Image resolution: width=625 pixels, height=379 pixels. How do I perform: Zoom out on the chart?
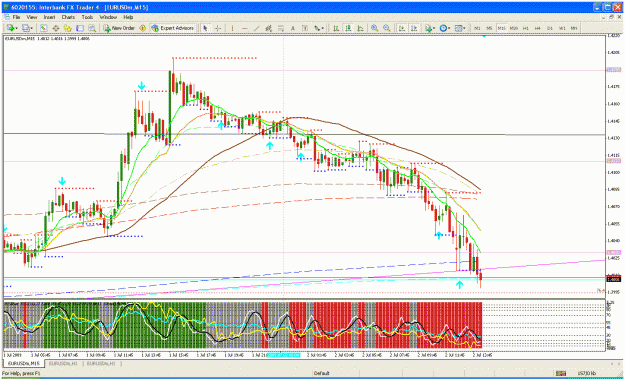(387, 28)
